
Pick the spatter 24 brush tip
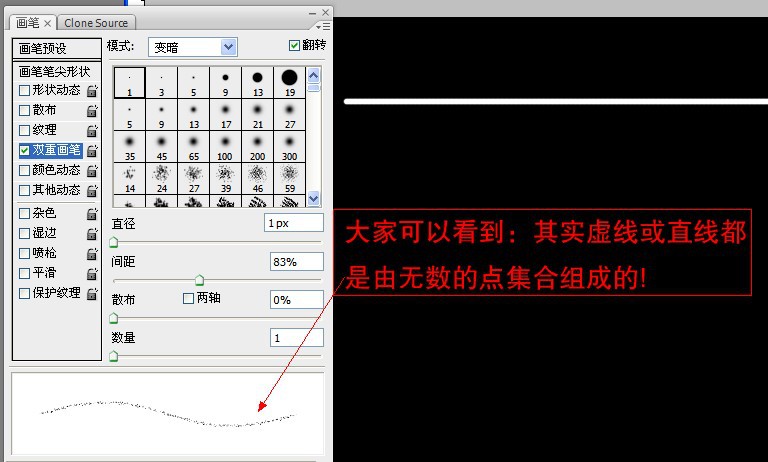pyautogui.click(x=162, y=178)
